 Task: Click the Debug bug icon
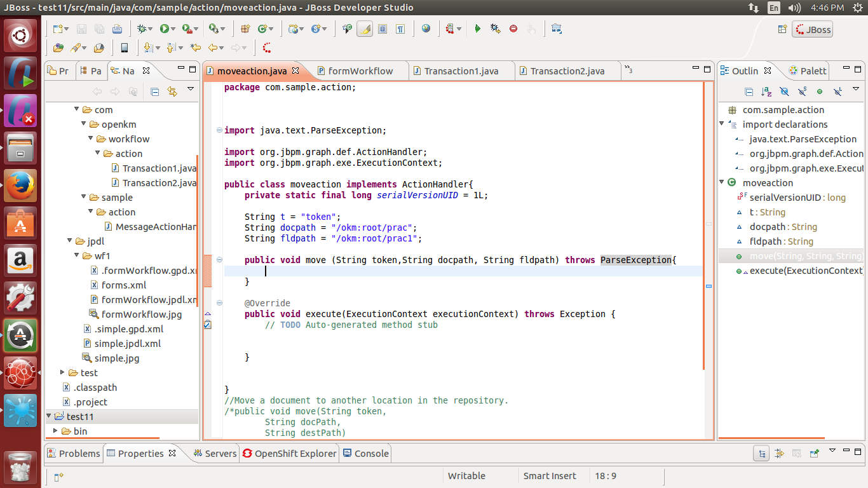pyautogui.click(x=142, y=29)
